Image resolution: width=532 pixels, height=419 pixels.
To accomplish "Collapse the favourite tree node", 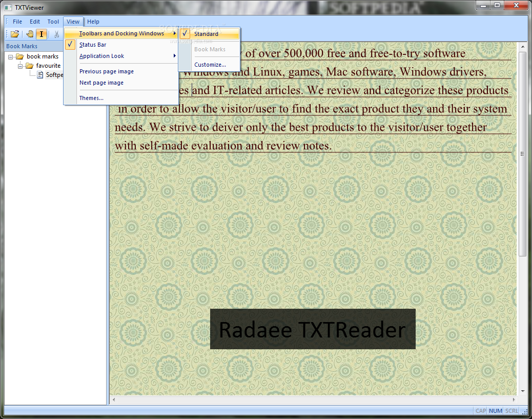I will [x=20, y=66].
